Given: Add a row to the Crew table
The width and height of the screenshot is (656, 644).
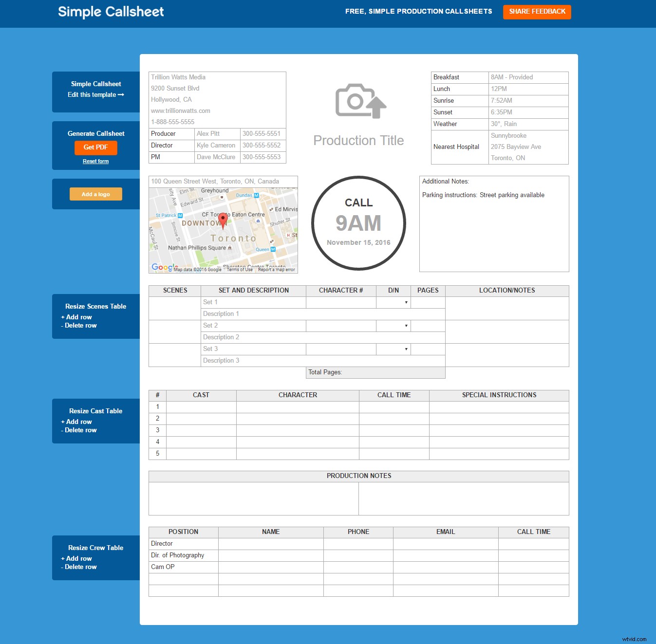Looking at the screenshot, I should click(77, 558).
